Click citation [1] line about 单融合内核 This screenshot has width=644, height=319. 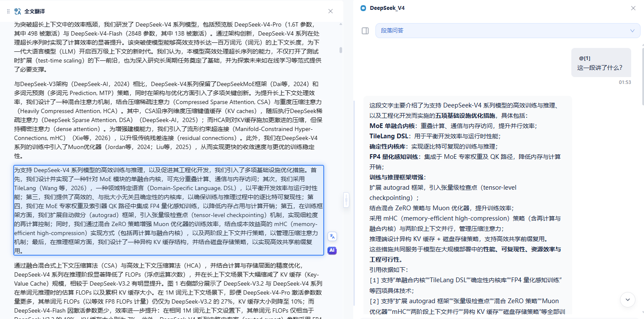[465, 285]
